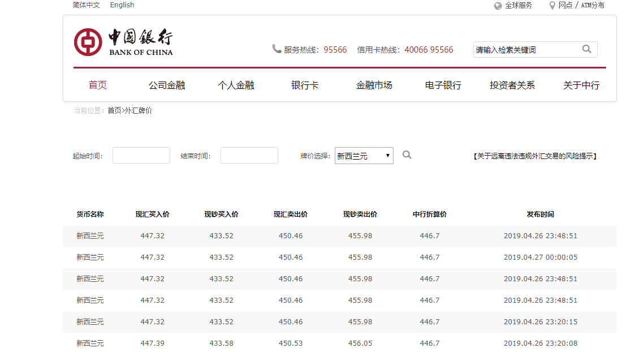Click the Bank of China logo
Image resolution: width=644 pixels, height=352 pixels.
coord(123,42)
